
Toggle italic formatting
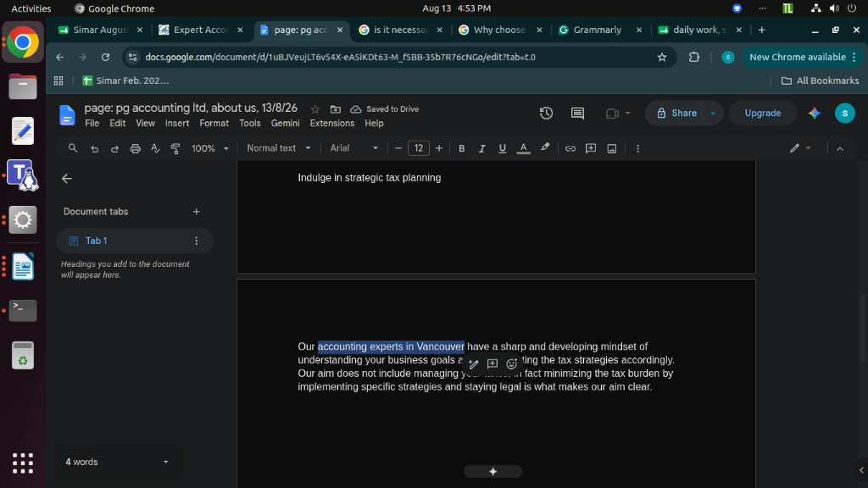(x=482, y=148)
